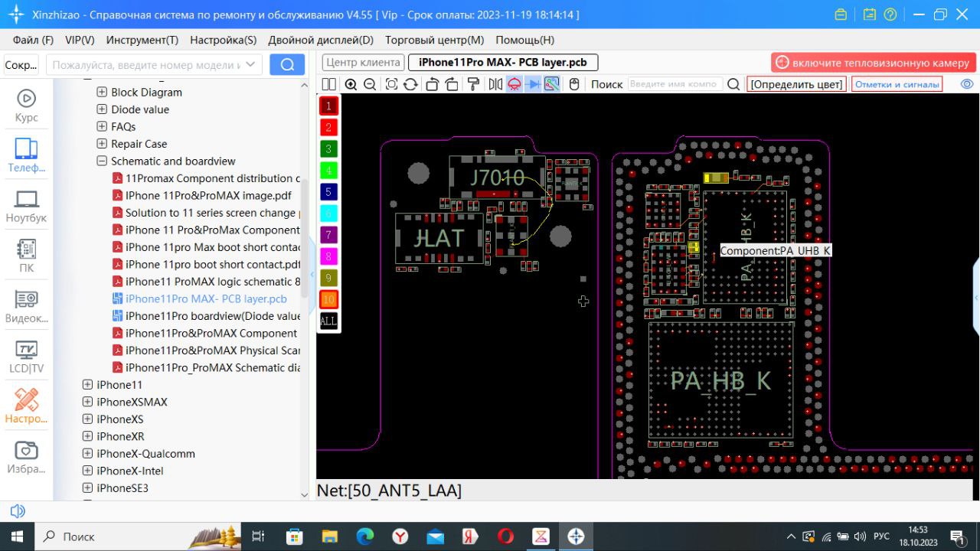Open the Ноутбук sidebar section

coord(27,206)
